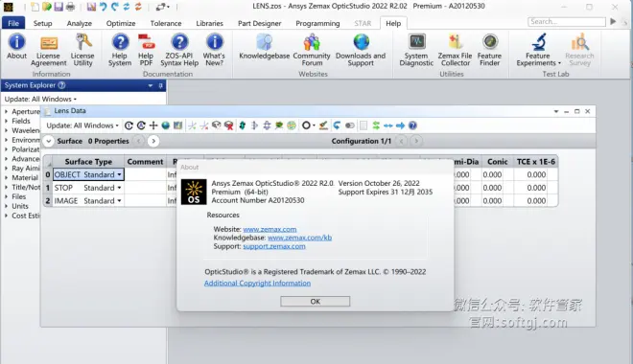Screen dimensions: 633x364
Task: Launch Zemax File Collector
Action: pos(455,50)
